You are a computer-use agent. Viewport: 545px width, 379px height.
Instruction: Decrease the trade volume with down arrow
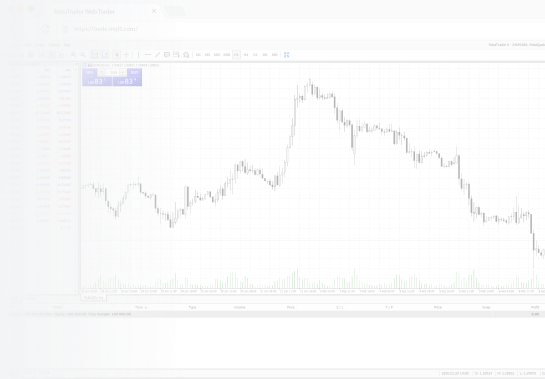click(x=101, y=72)
